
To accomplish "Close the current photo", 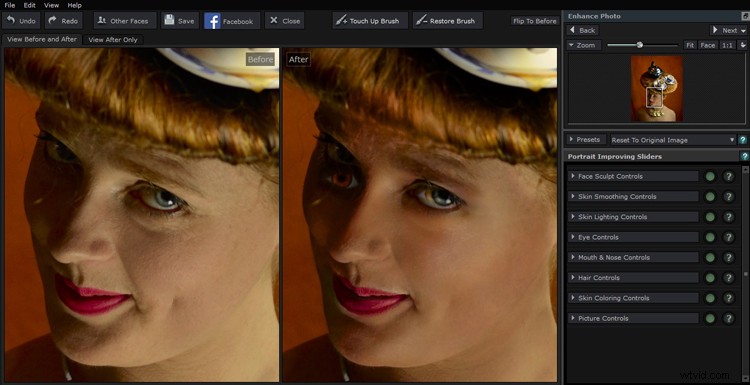I will click(285, 21).
